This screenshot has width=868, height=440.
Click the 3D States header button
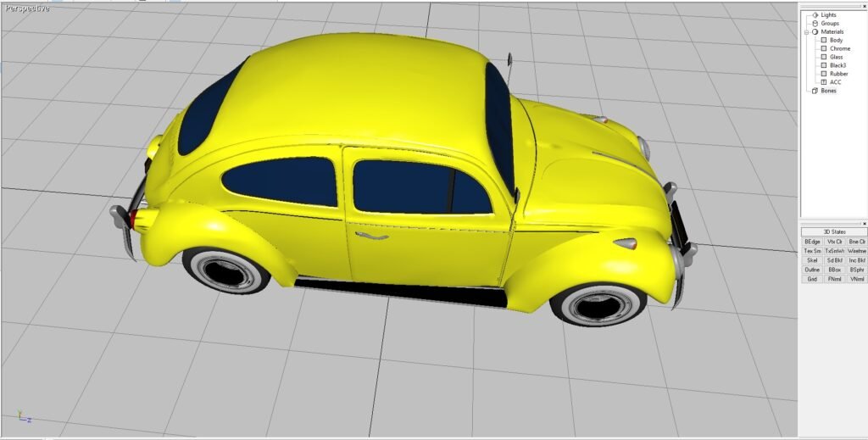(x=834, y=232)
